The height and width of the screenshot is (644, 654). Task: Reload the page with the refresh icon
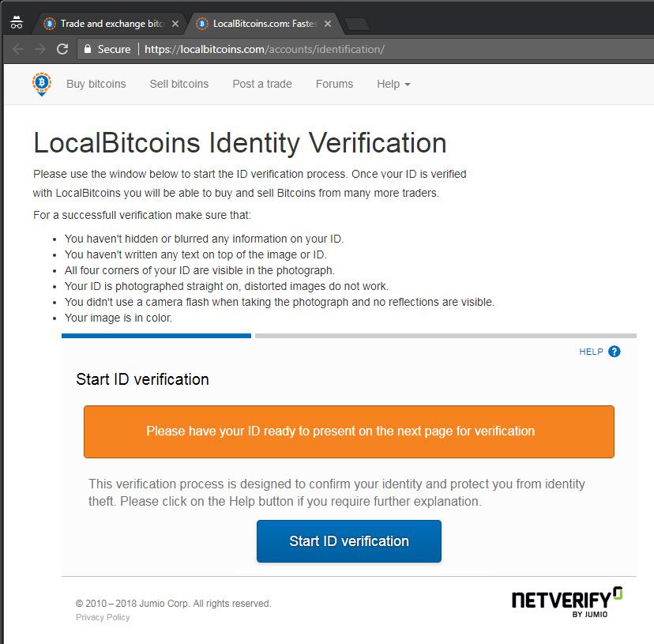pyautogui.click(x=62, y=49)
